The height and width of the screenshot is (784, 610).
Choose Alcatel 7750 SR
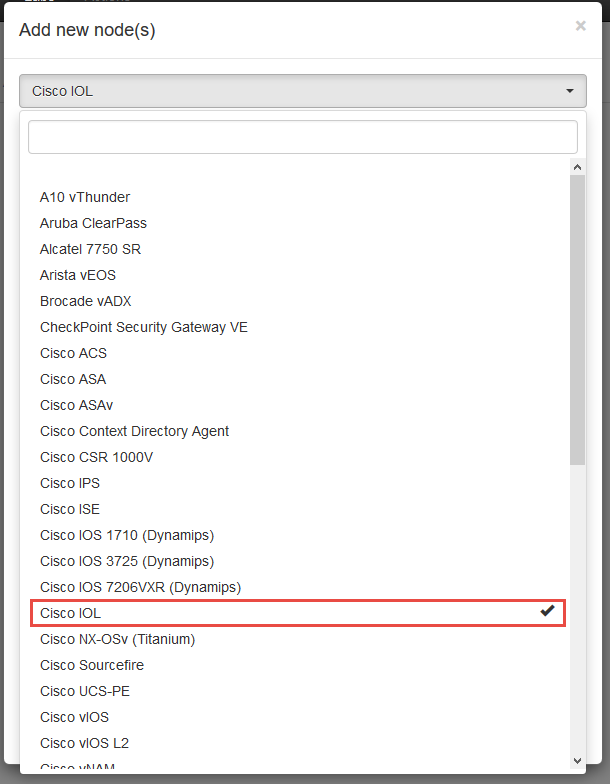point(298,249)
